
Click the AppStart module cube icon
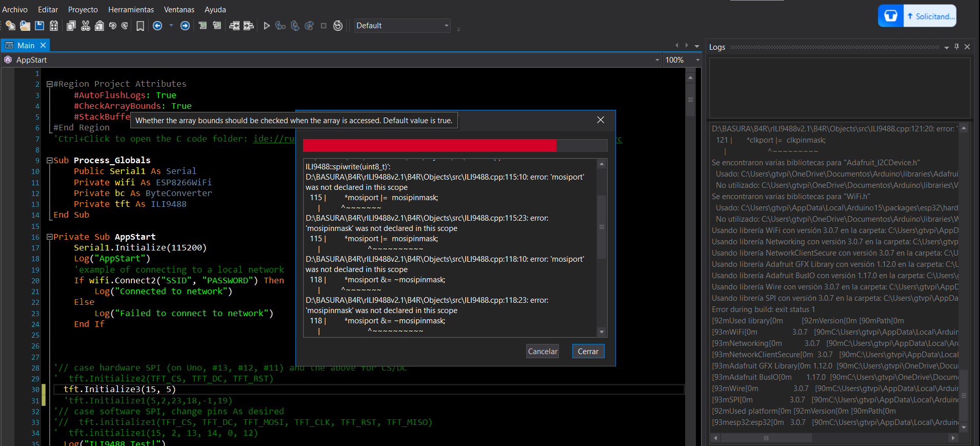tap(8, 60)
